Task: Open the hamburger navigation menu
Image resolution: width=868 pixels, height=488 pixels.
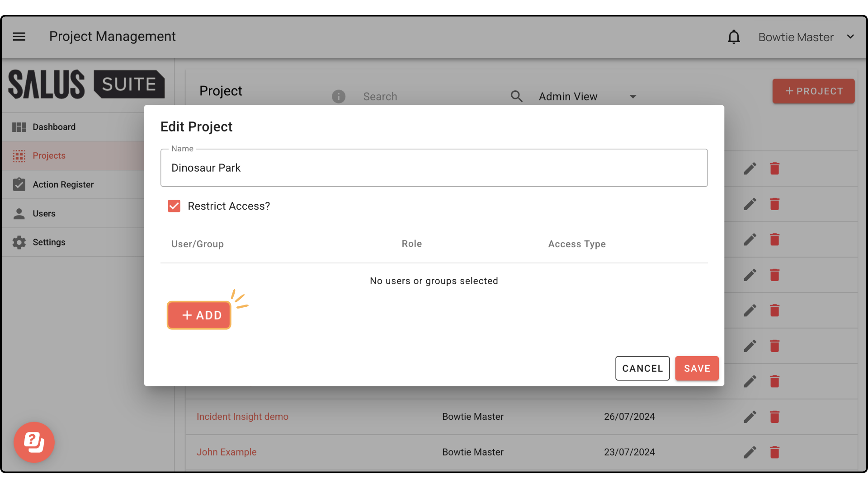Action: [19, 37]
